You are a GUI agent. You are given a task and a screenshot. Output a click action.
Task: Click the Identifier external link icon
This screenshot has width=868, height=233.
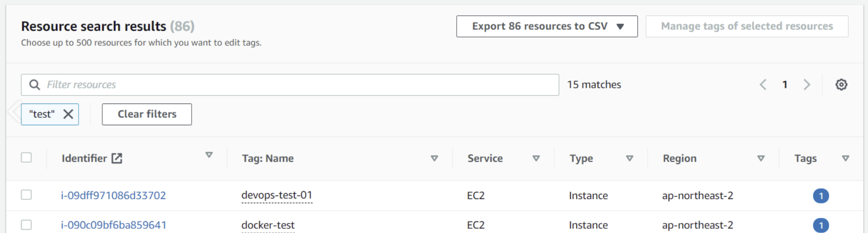click(x=117, y=158)
